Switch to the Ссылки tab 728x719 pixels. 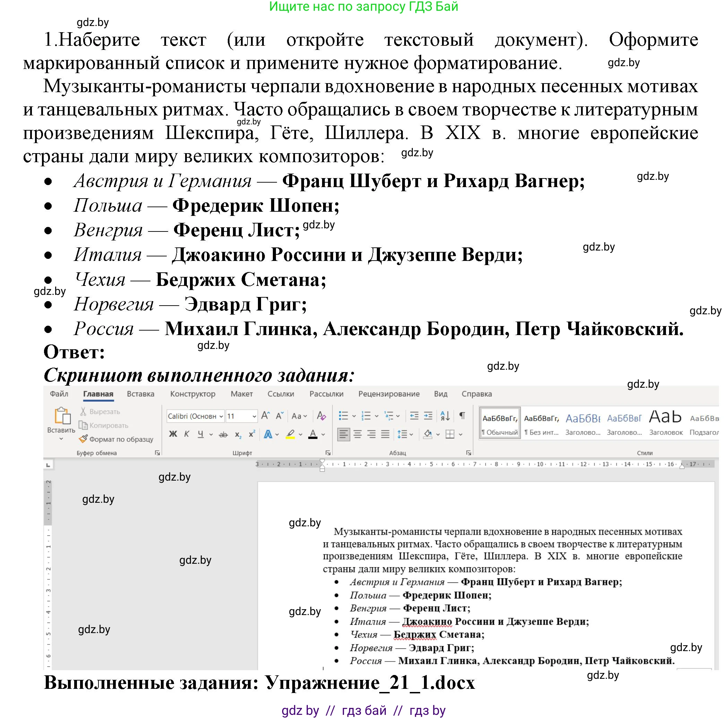click(281, 394)
